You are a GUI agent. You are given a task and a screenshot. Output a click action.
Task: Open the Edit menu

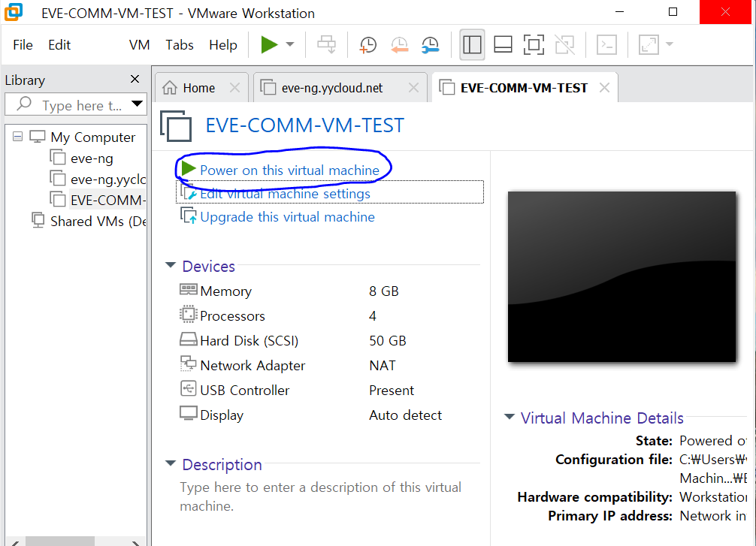point(59,45)
